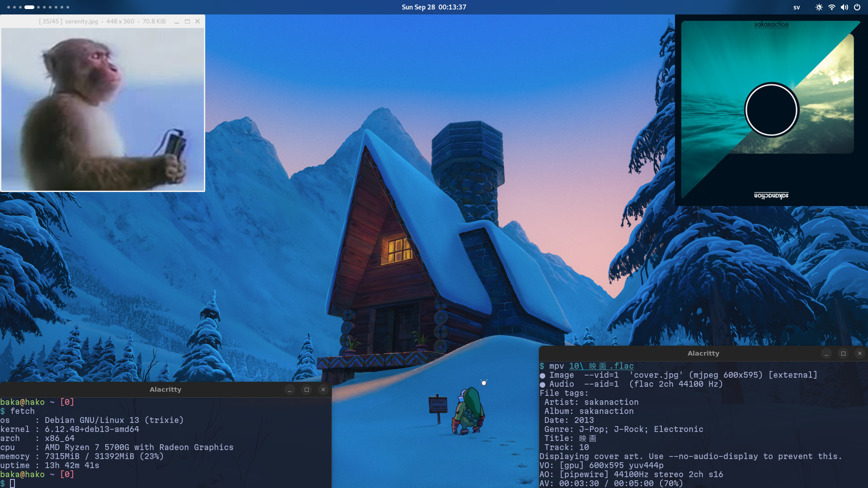868x488 pixels.
Task: Maximize the serenity.jpg image viewer window
Action: tap(187, 21)
